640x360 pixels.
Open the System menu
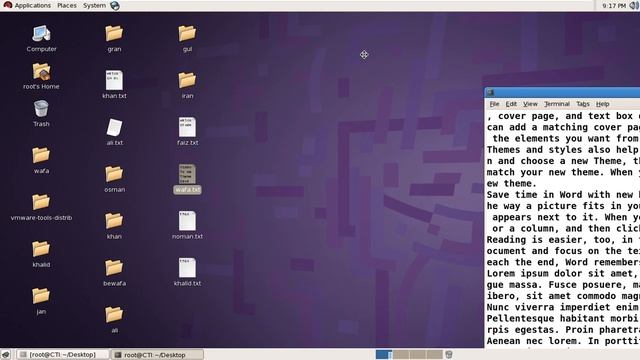click(94, 6)
